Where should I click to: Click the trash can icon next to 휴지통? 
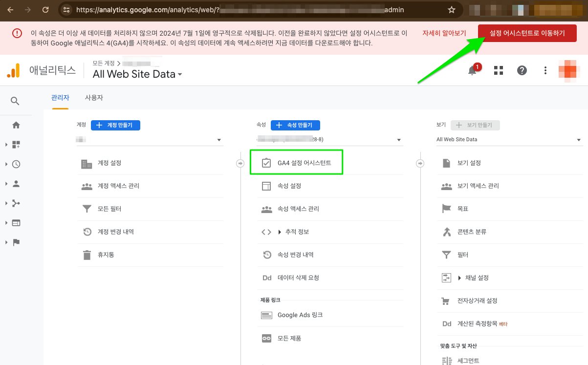click(87, 255)
